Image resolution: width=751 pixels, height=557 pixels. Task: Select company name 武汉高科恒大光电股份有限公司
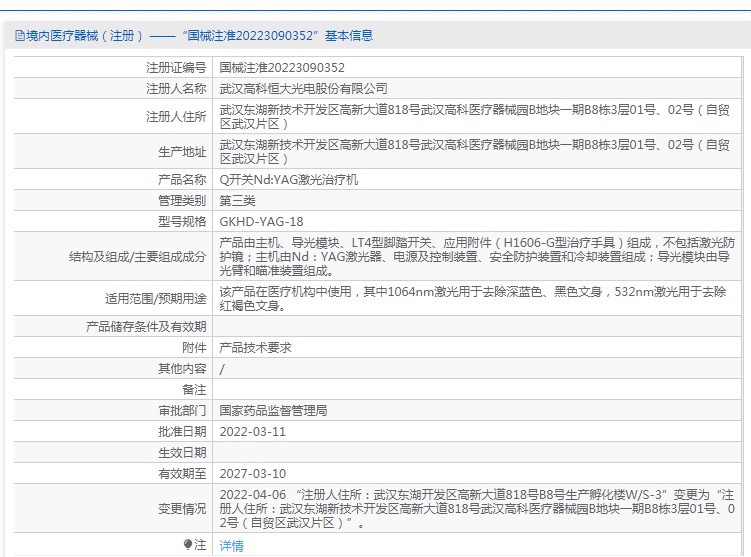(x=303, y=89)
